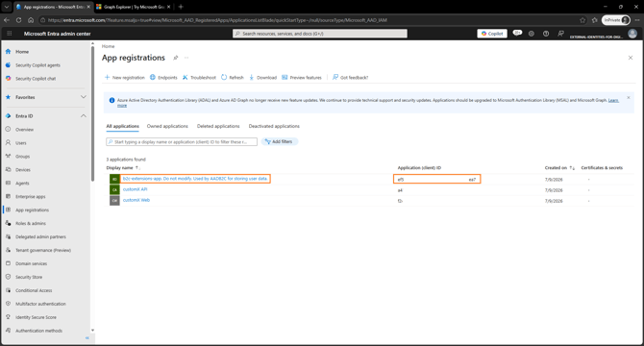644x346 pixels.
Task: Click the CW icon beside customX Web
Action: 114,200
